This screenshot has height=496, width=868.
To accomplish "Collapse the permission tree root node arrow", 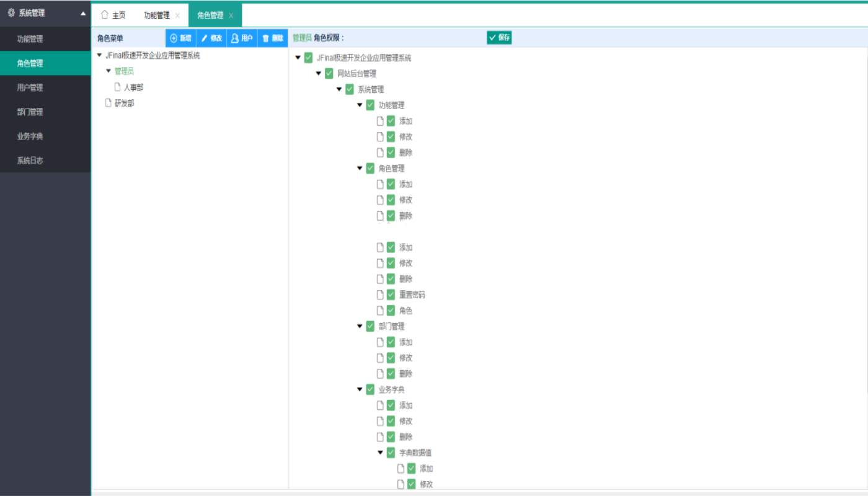I will [x=298, y=58].
